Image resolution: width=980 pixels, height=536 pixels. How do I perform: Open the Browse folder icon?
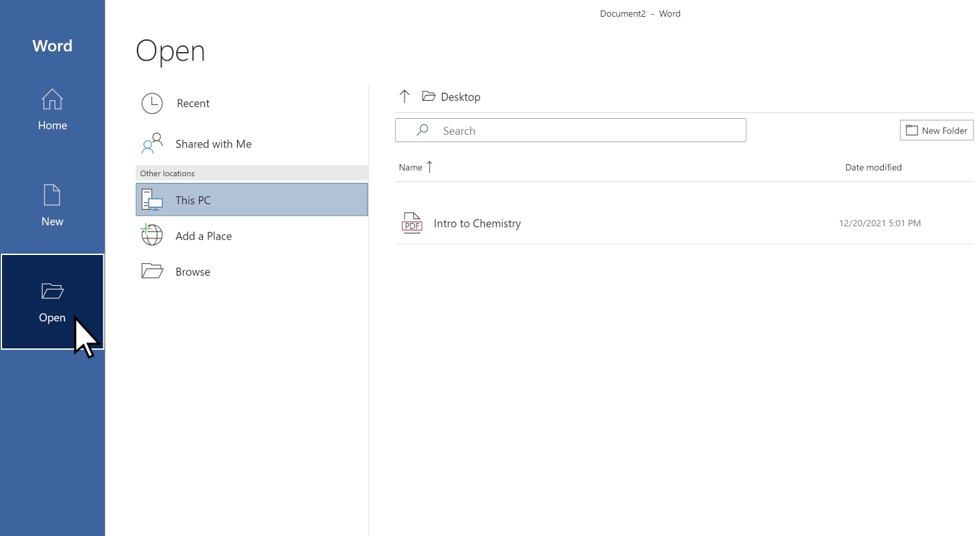(152, 270)
